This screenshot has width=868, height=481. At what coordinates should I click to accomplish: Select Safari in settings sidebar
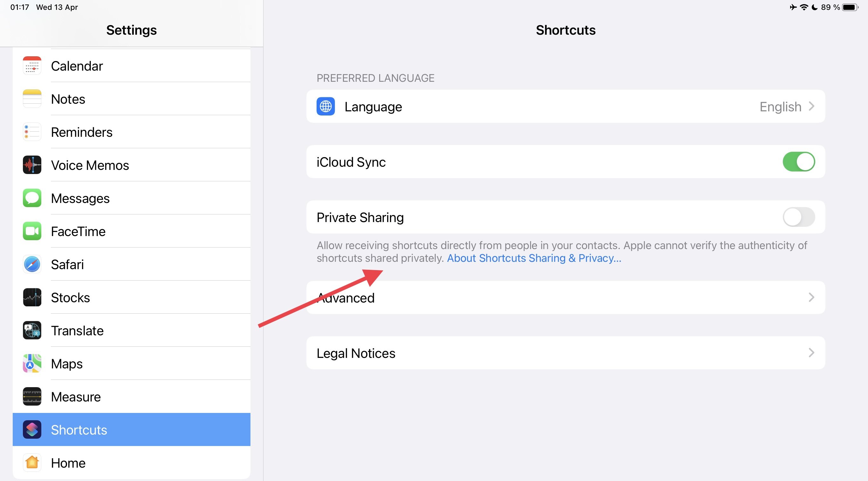click(131, 264)
